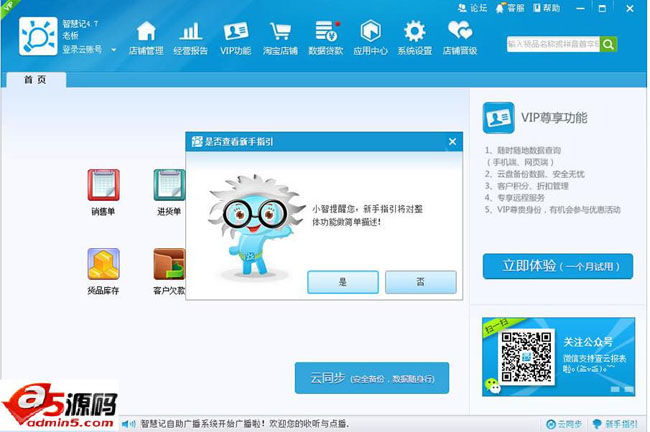Maximize the 智慧记 window

point(602,8)
